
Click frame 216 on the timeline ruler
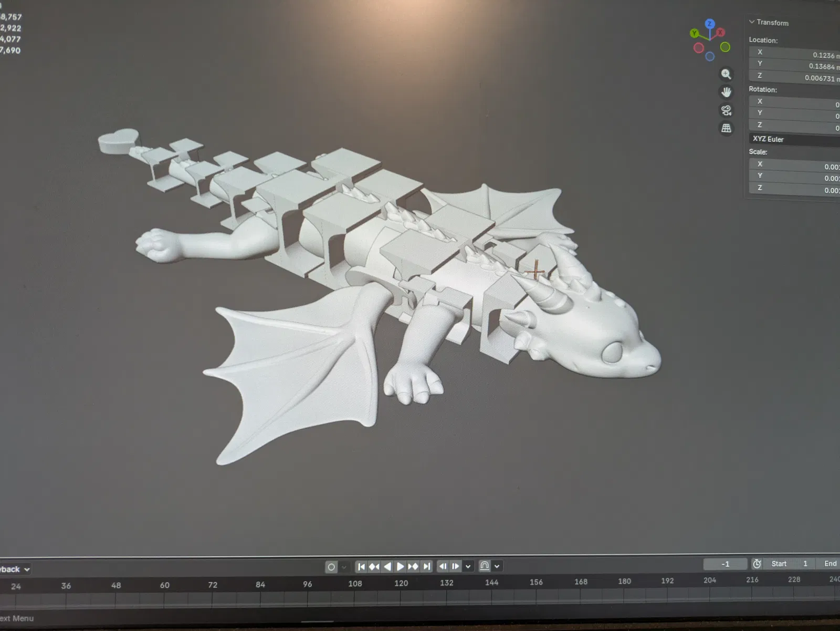tap(752, 580)
